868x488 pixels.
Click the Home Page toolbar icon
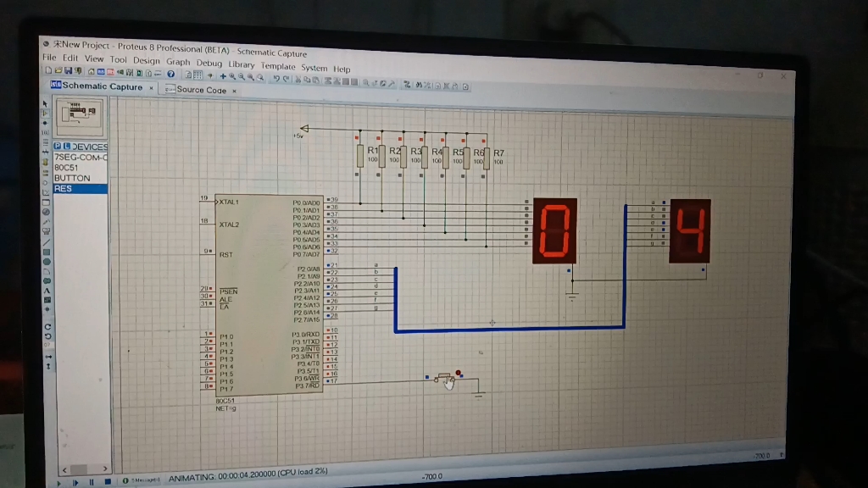point(92,71)
